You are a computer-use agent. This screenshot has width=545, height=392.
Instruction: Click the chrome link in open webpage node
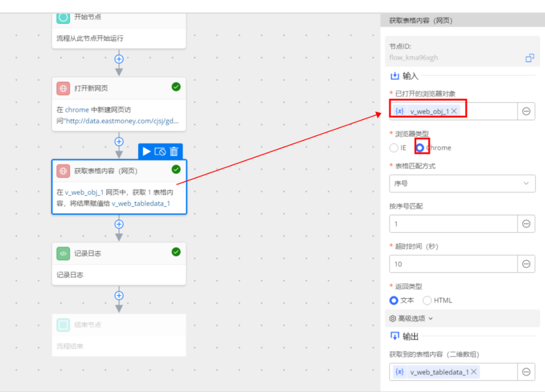click(77, 110)
